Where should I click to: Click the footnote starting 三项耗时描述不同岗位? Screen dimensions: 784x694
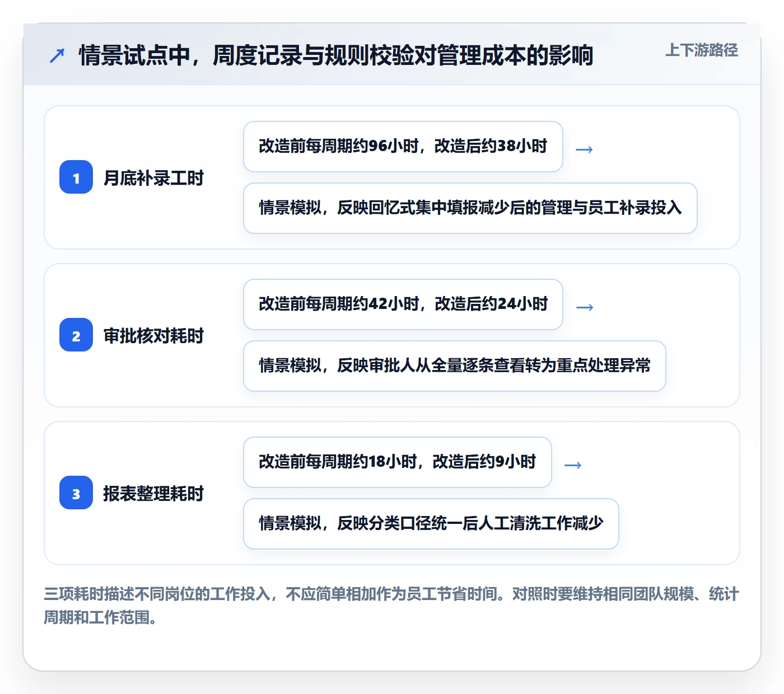point(391,606)
